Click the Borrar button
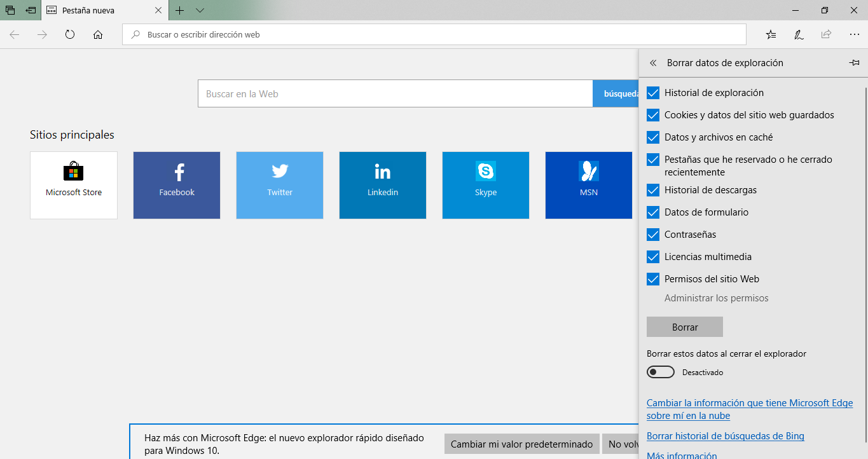This screenshot has width=868, height=459. (x=685, y=327)
